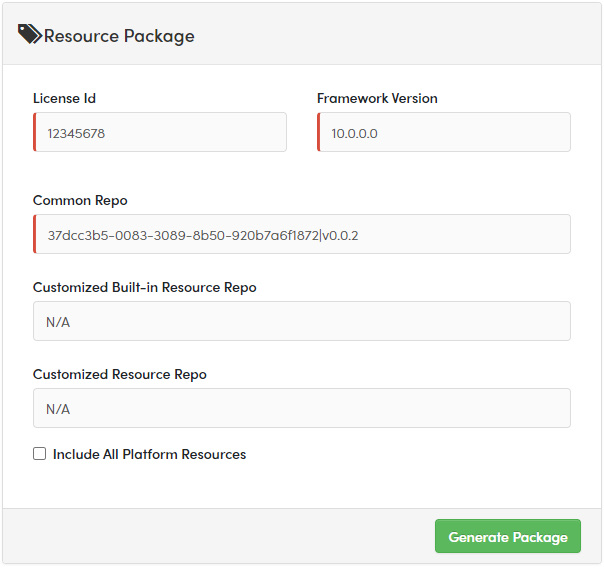Click the blank header area right of the title
The width and height of the screenshot is (604, 581).
pyautogui.click(x=400, y=36)
